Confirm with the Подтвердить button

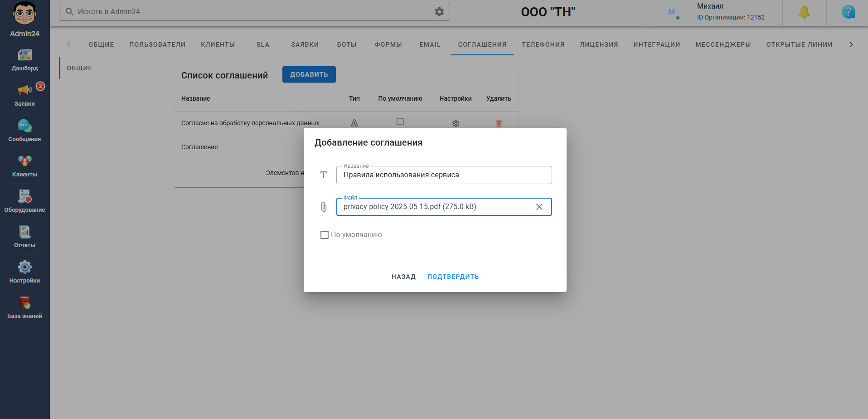coord(453,277)
